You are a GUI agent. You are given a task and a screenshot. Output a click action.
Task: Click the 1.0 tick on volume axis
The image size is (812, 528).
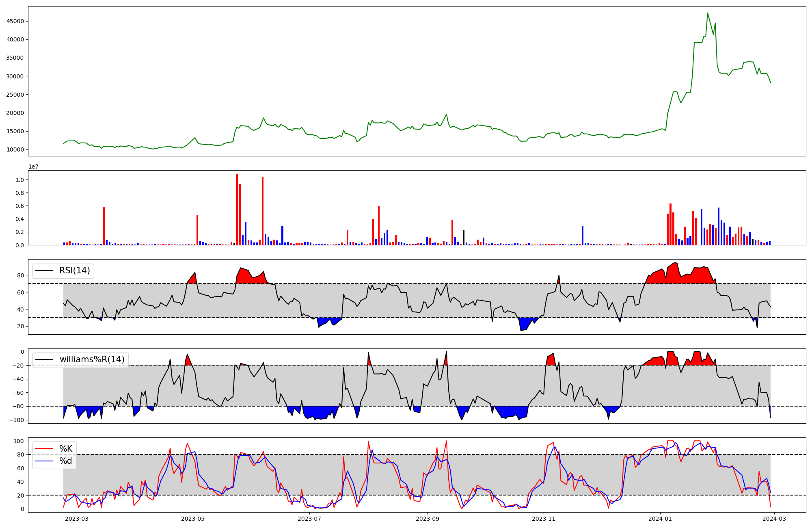tap(19, 180)
